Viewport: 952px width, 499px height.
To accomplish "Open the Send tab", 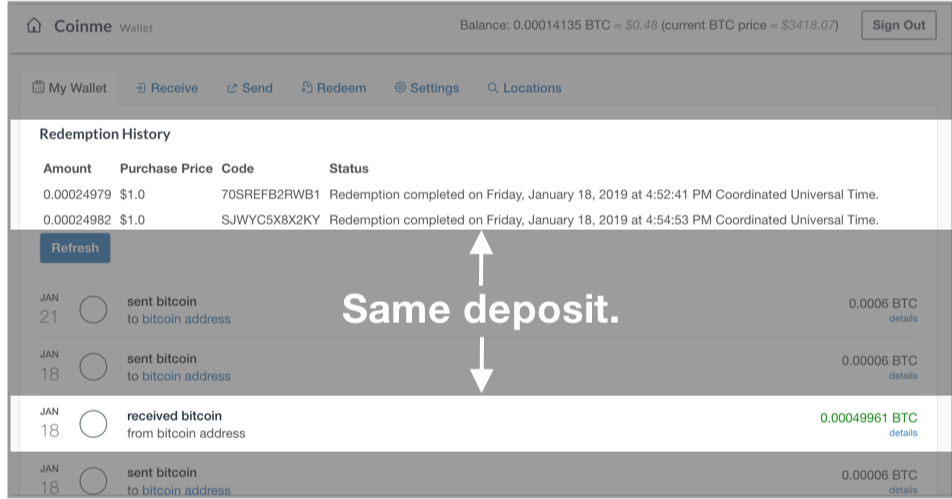I will click(x=250, y=88).
